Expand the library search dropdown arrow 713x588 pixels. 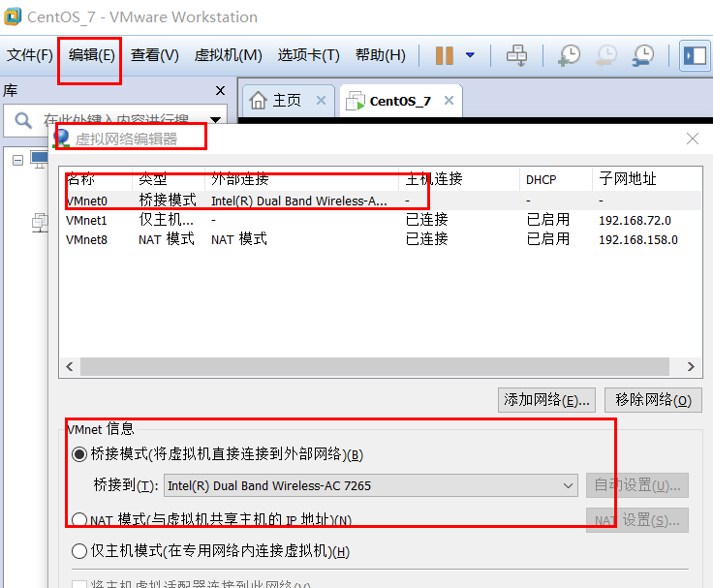click(x=215, y=120)
